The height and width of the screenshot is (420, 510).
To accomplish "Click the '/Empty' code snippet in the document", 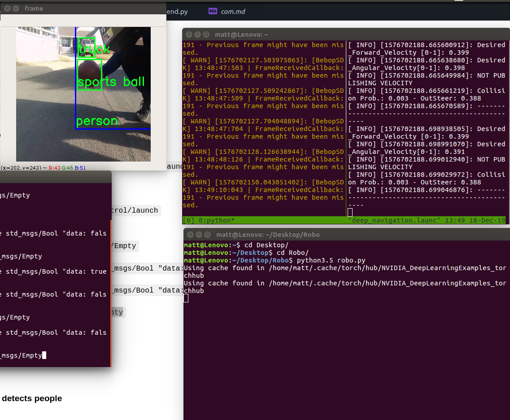I will pos(124,245).
